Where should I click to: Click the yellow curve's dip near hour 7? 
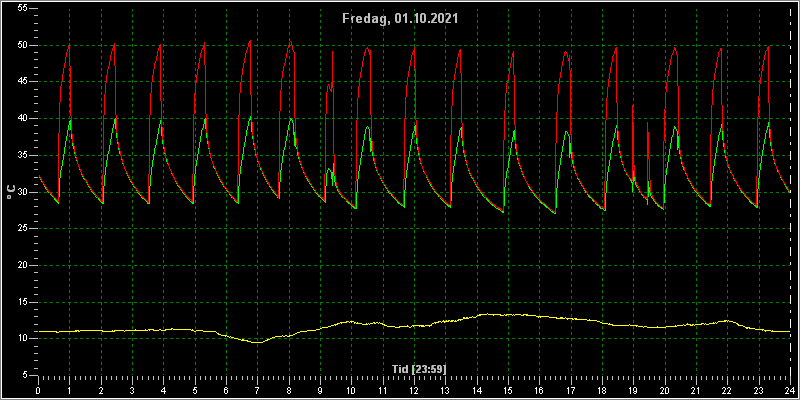(x=258, y=342)
